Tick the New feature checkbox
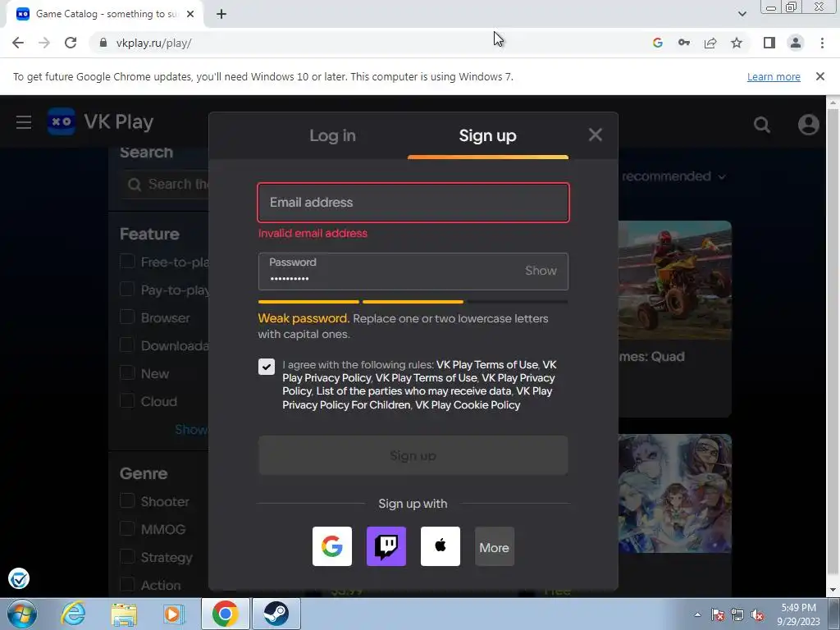Screen dimensions: 840x630 click(127, 373)
